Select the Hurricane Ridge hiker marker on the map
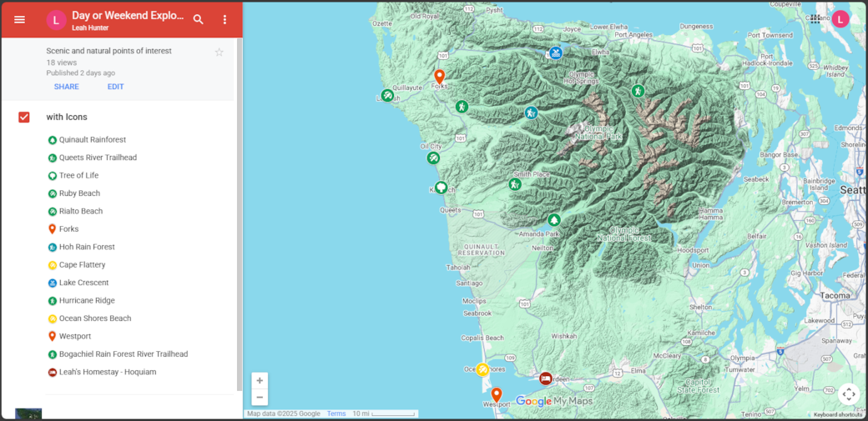The image size is (868, 421). tap(638, 91)
